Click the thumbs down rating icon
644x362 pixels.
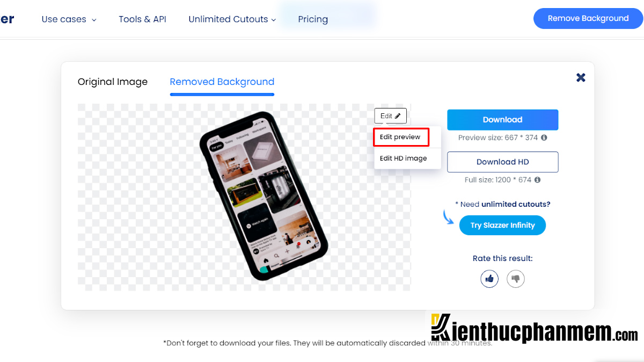(x=516, y=279)
